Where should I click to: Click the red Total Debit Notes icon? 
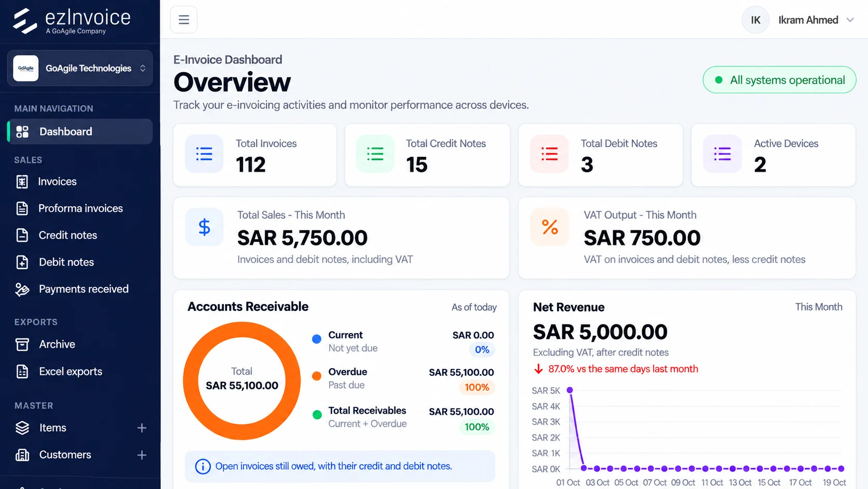(549, 154)
